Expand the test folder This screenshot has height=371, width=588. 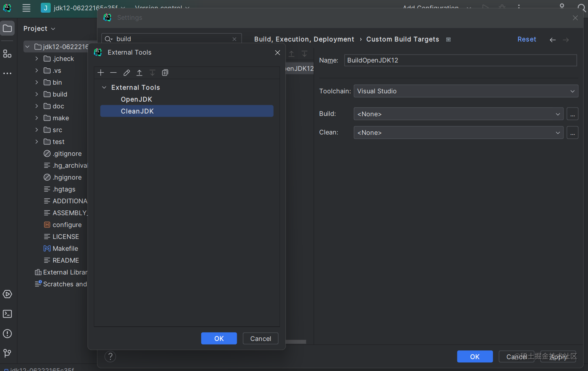pos(37,142)
